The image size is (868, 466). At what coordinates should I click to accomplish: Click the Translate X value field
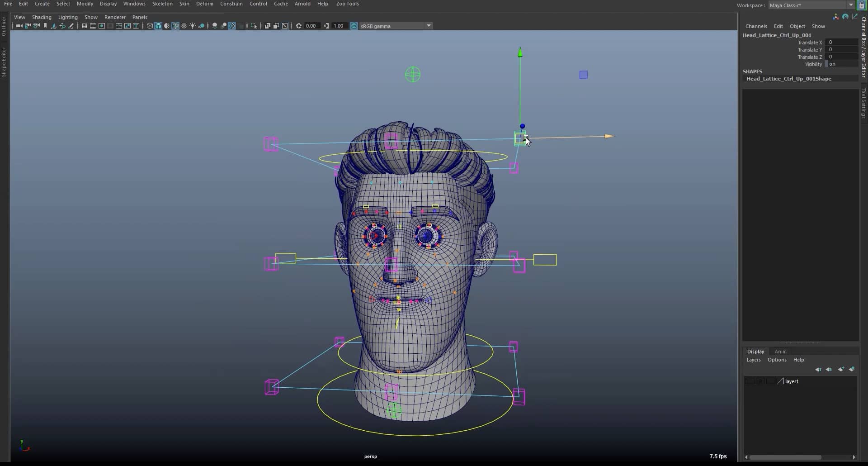click(841, 42)
